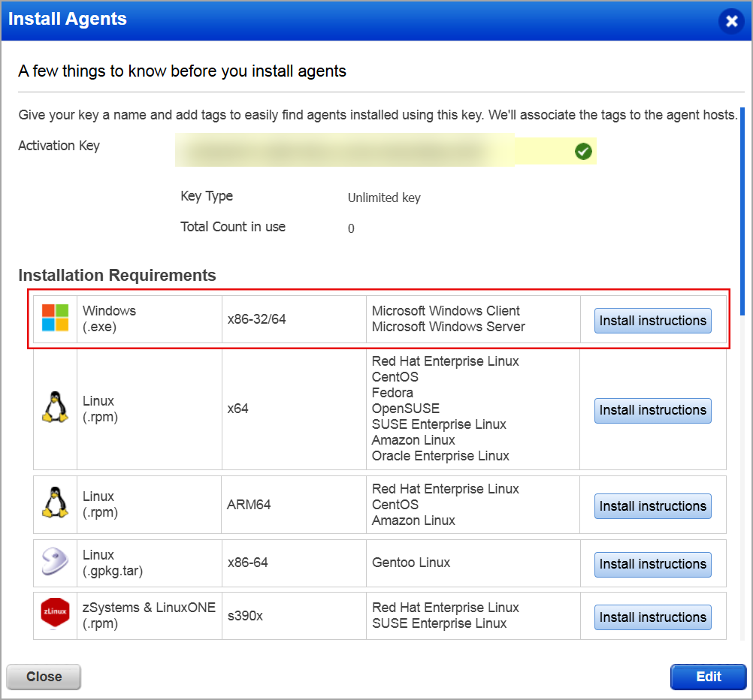Click the green checkmark beside the activation key
The height and width of the screenshot is (700, 753).
(x=583, y=152)
